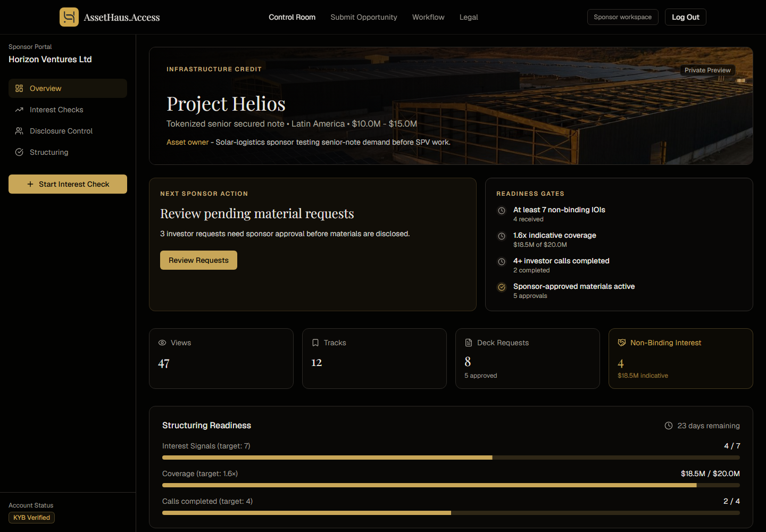Click the '$18.5M / $20.0M' coverage value
The image size is (766, 532).
pyautogui.click(x=710, y=473)
